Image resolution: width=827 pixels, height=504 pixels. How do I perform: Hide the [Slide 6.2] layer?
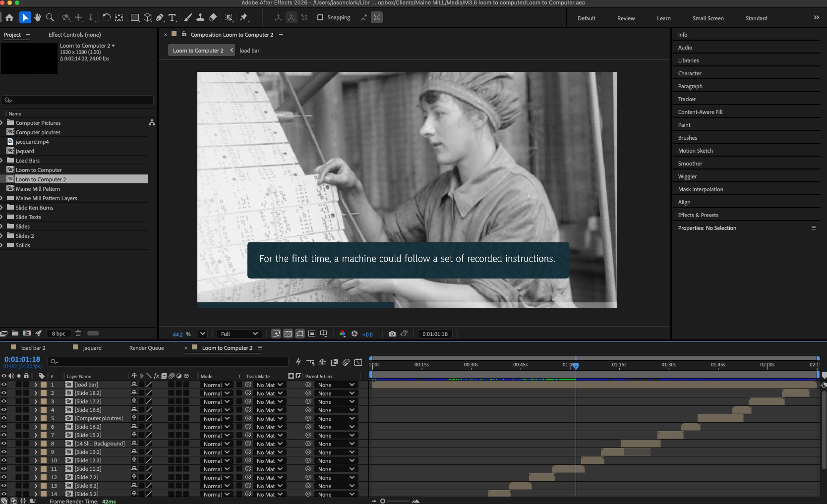4,486
